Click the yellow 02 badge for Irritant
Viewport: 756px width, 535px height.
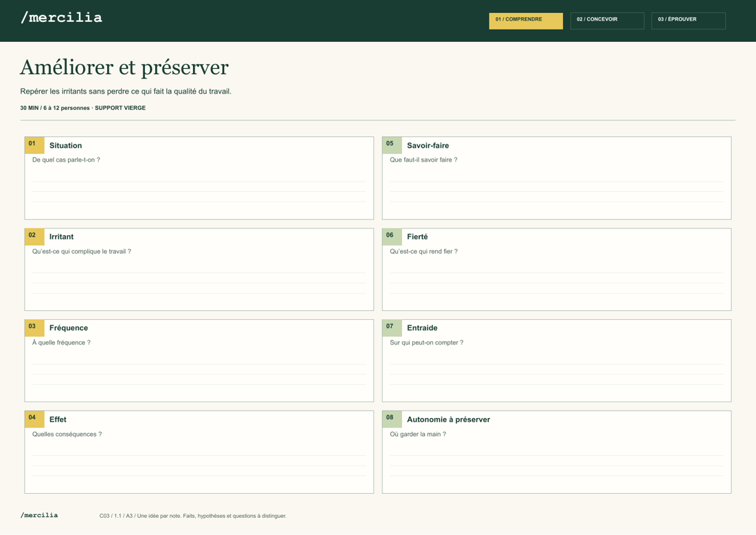tap(34, 237)
